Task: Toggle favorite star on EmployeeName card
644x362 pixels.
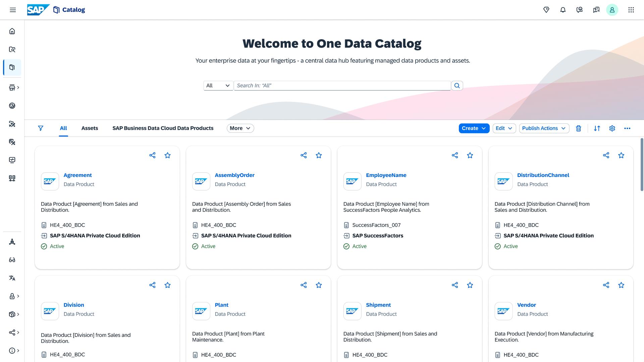Action: coord(470,155)
